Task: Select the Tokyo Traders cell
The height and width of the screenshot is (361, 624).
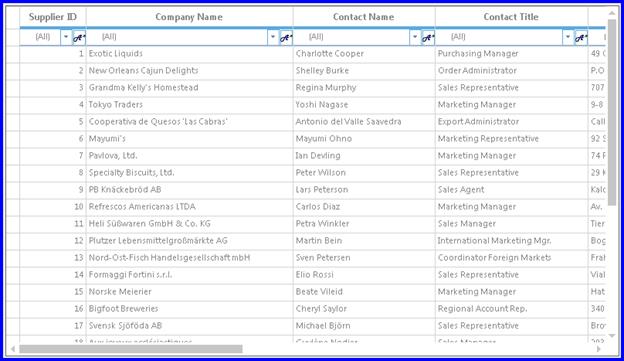Action: (189, 105)
